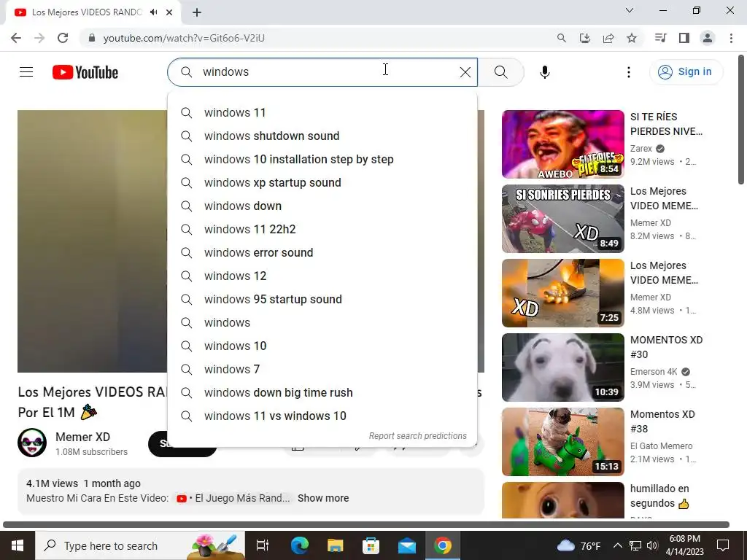Open SI SONRIES PIERDES 8:49 thumbnail

point(562,219)
